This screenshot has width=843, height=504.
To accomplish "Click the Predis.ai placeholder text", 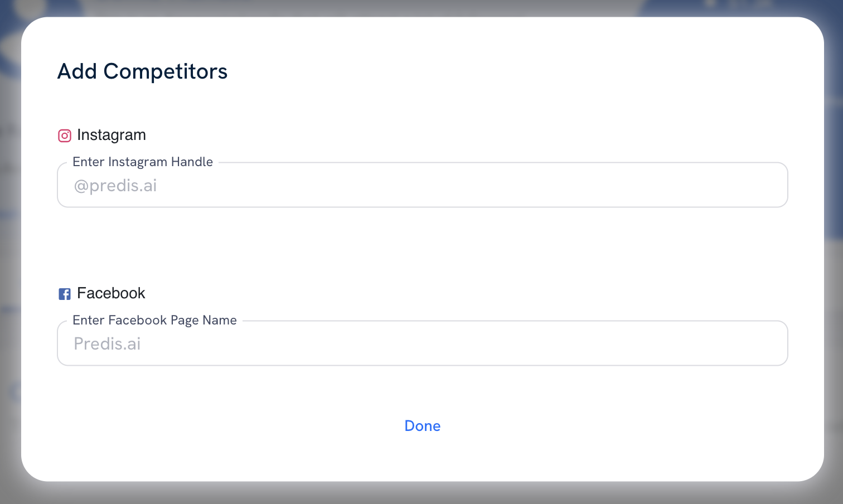I will (107, 343).
